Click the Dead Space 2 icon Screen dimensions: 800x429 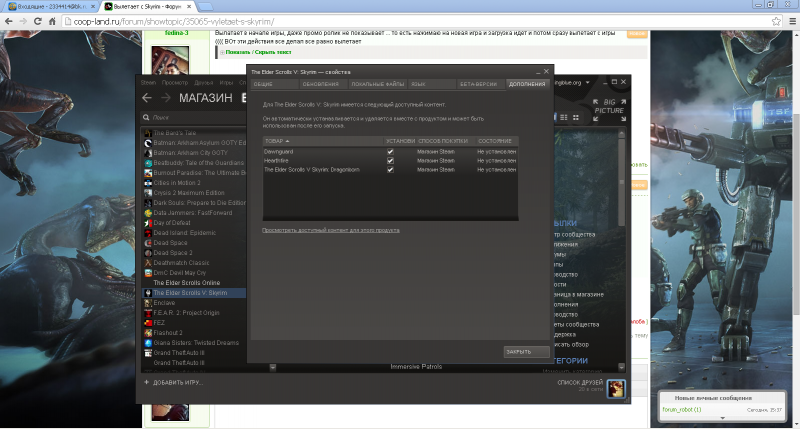click(148, 253)
